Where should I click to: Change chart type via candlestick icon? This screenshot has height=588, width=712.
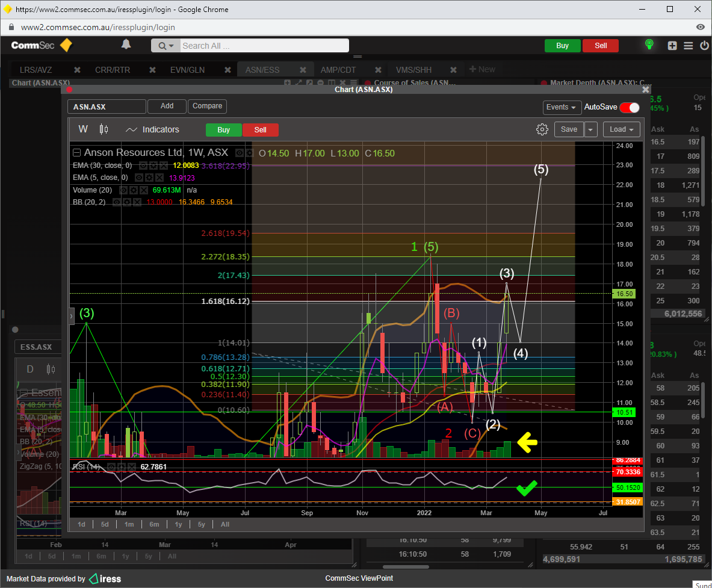coord(104,129)
